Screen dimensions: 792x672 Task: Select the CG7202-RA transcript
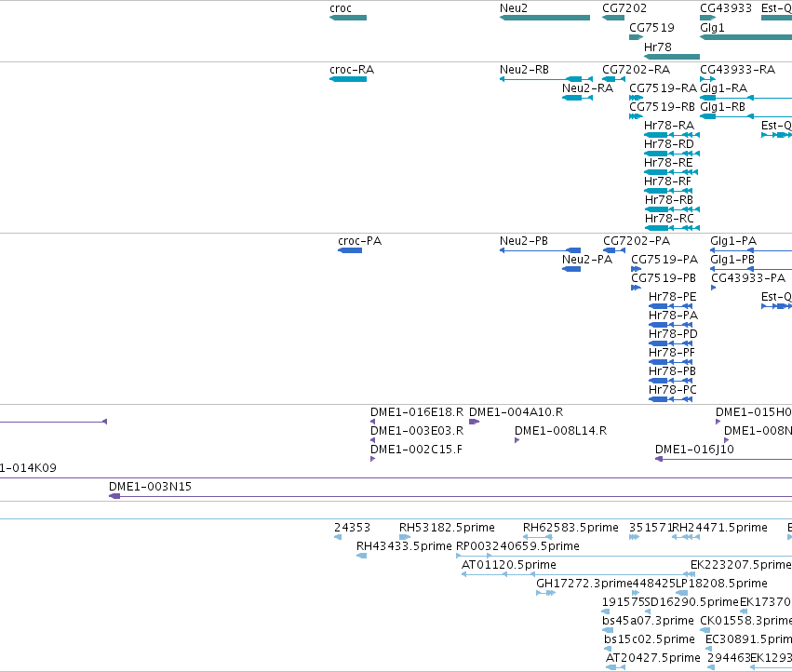tap(613, 79)
